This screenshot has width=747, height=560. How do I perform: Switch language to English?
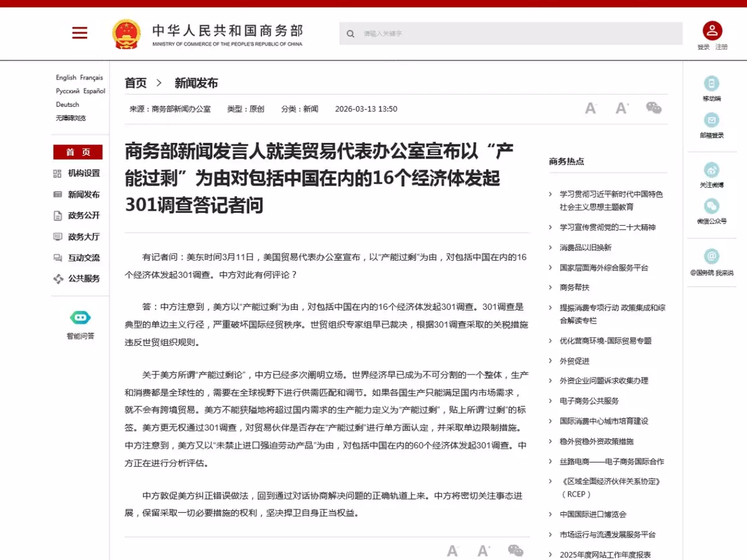tap(65, 78)
